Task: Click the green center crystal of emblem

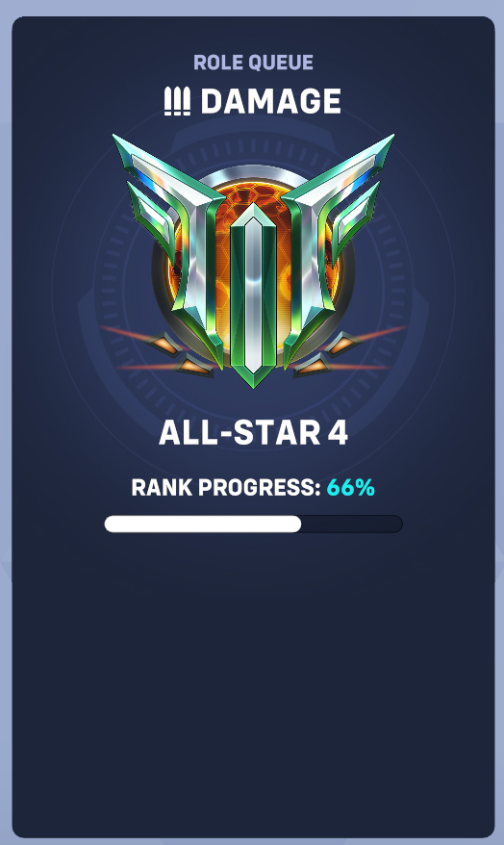Action: point(253,294)
